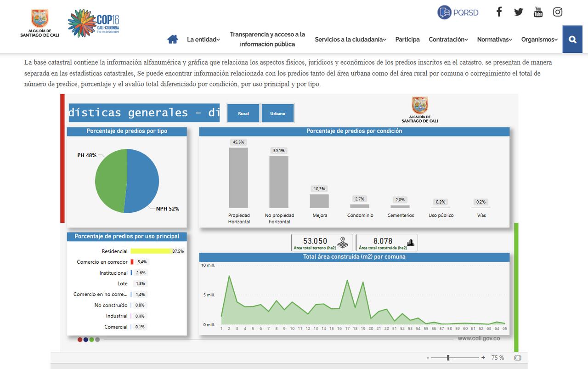588x369 pixels.
Task: Click the PQRSD button
Action: (458, 12)
